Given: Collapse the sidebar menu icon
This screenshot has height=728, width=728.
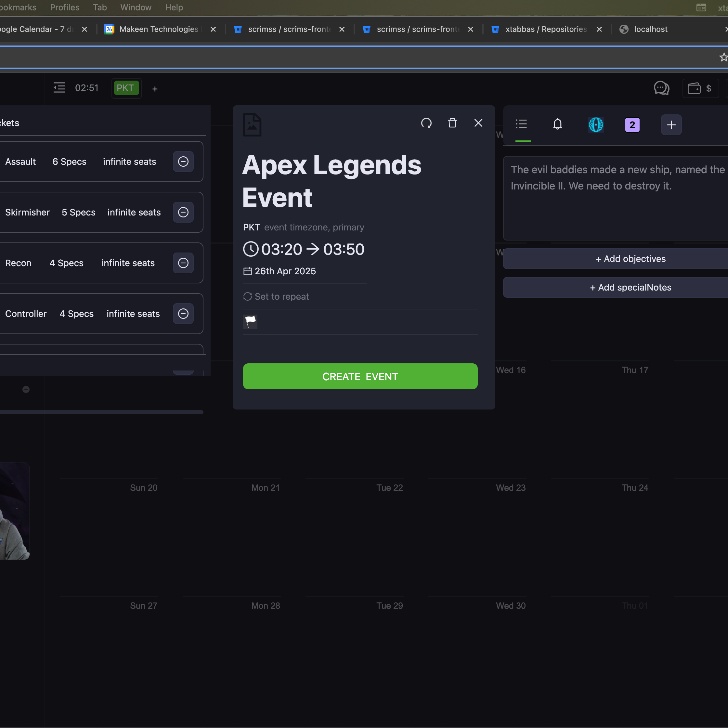Looking at the screenshot, I should [59, 88].
